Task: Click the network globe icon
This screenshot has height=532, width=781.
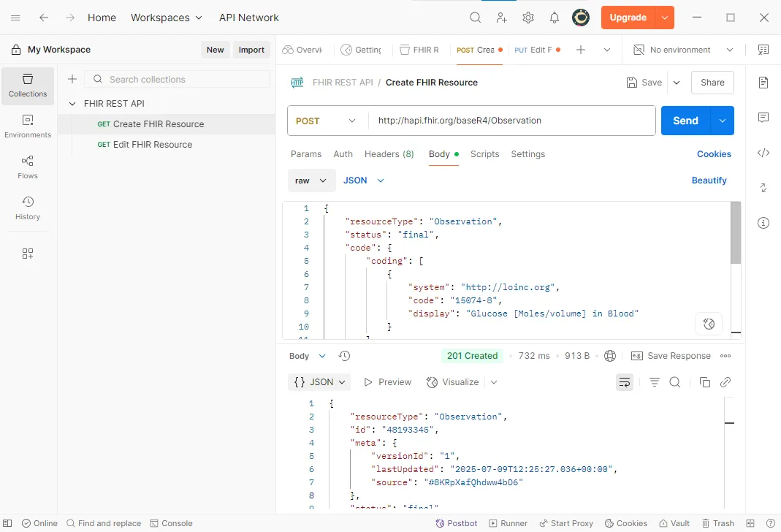Action: tap(610, 356)
